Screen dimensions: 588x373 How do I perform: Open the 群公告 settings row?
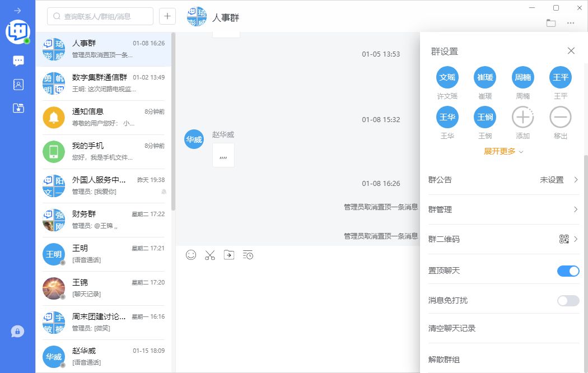pos(503,180)
